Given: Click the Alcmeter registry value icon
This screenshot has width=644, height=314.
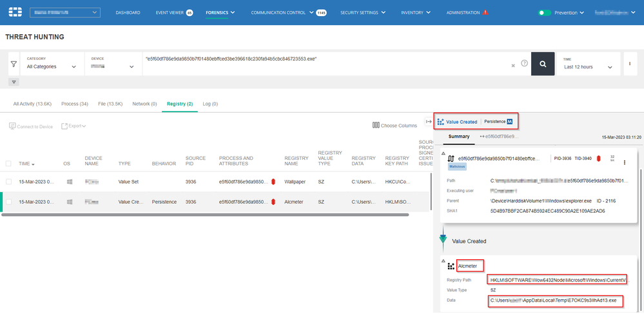Looking at the screenshot, I should pyautogui.click(x=451, y=266).
